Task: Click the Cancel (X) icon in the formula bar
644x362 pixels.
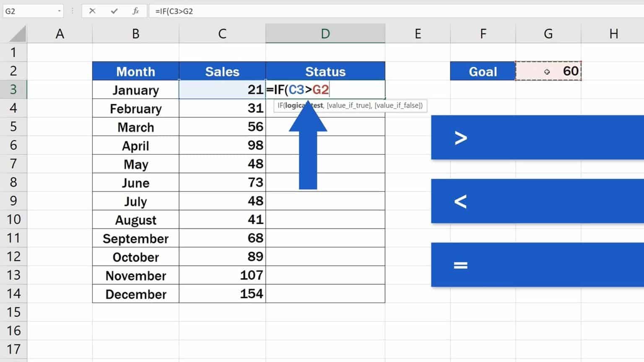Action: tap(92, 11)
